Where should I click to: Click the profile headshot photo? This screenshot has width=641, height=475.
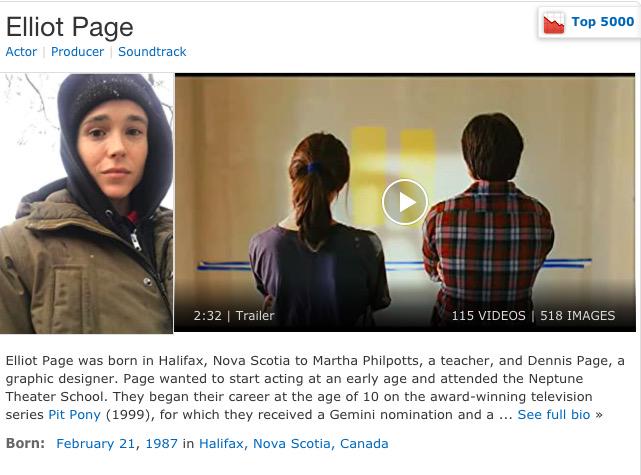click(86, 203)
